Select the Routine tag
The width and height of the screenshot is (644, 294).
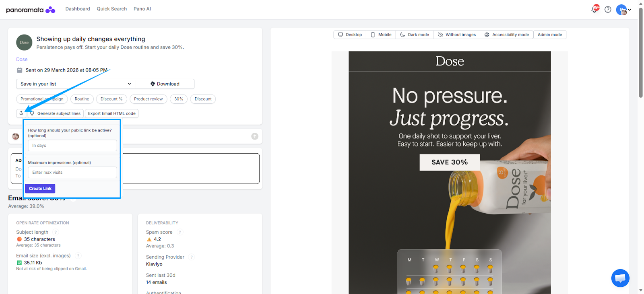[x=82, y=99]
